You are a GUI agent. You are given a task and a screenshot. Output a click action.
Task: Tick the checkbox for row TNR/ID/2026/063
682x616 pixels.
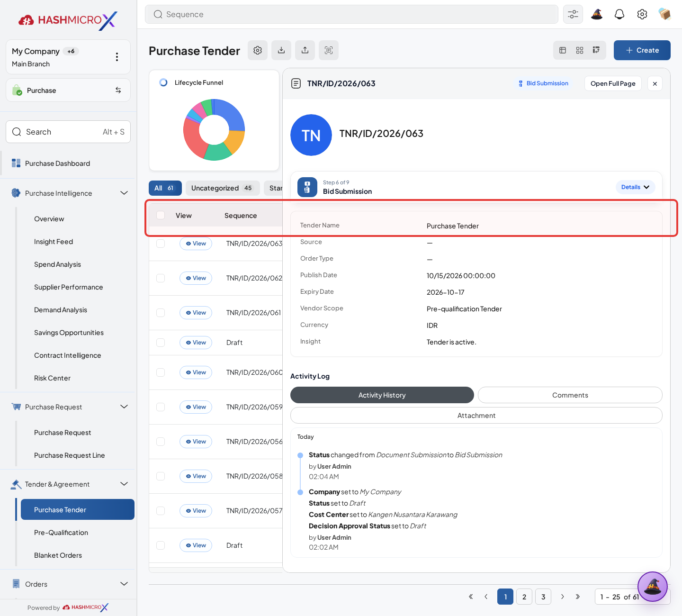pos(161,244)
